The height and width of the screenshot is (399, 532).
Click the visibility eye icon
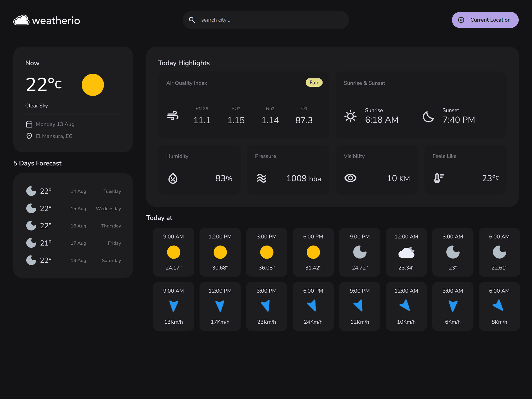click(351, 178)
